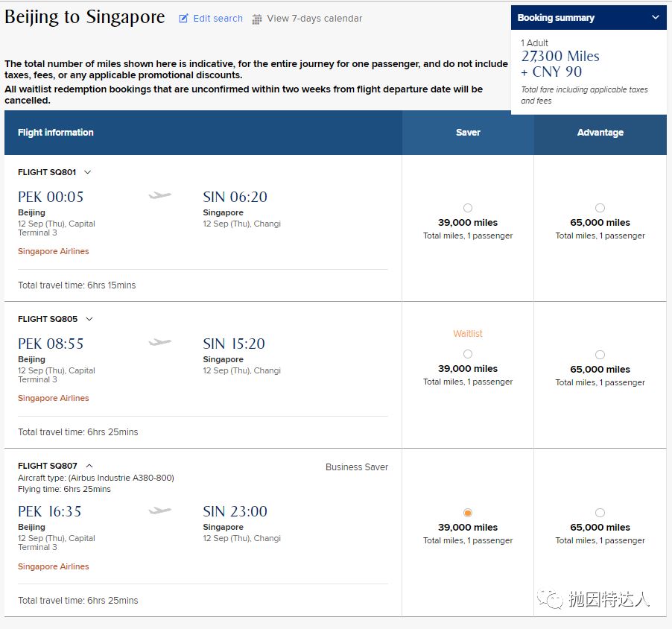The width and height of the screenshot is (672, 629).
Task: Expand flight SQ801 details chevron
Action: click(88, 172)
